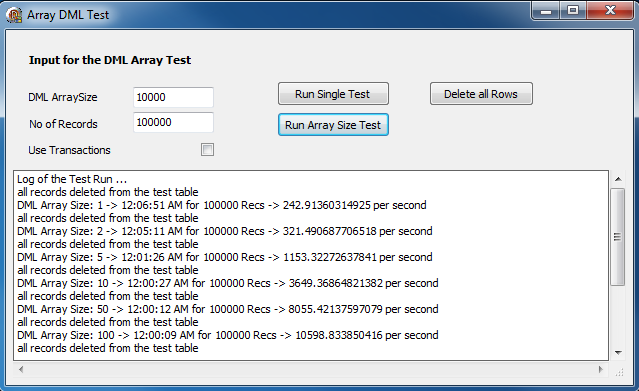Click the window resize grip corner
The image size is (639, 391).
[x=619, y=372]
